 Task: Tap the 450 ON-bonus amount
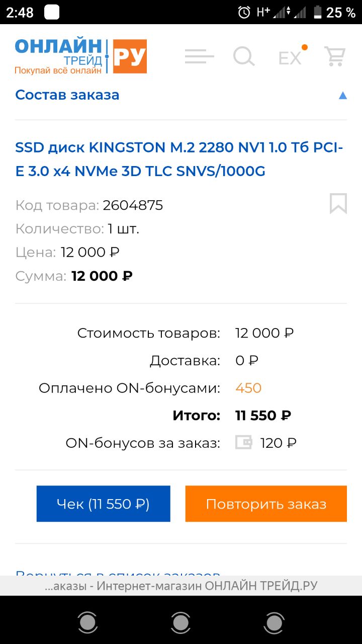248,388
